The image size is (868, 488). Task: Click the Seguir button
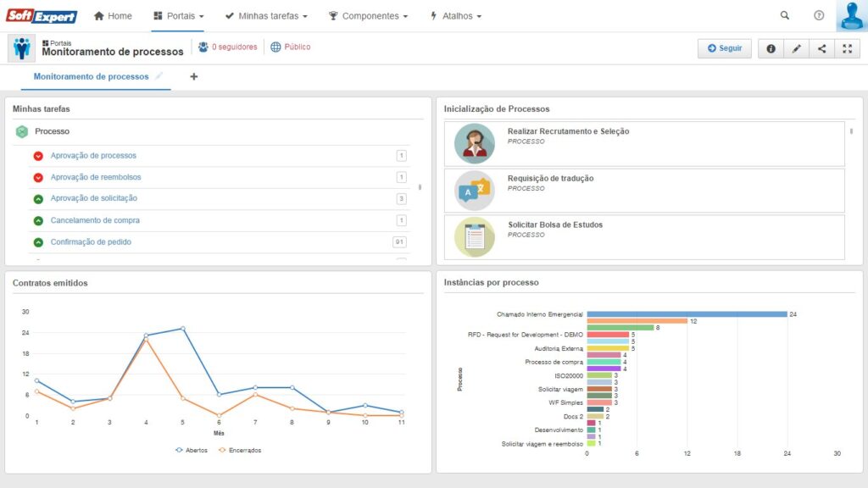[x=724, y=49]
